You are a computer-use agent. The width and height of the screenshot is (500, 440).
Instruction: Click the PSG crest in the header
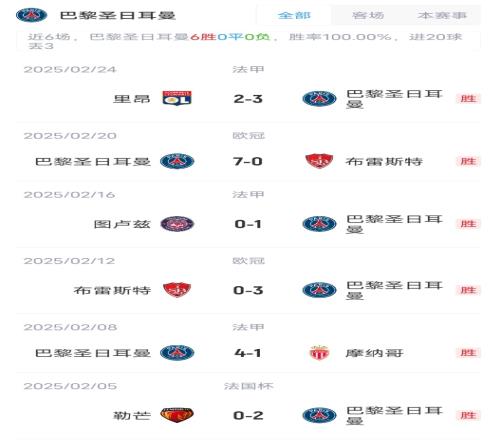click(32, 15)
